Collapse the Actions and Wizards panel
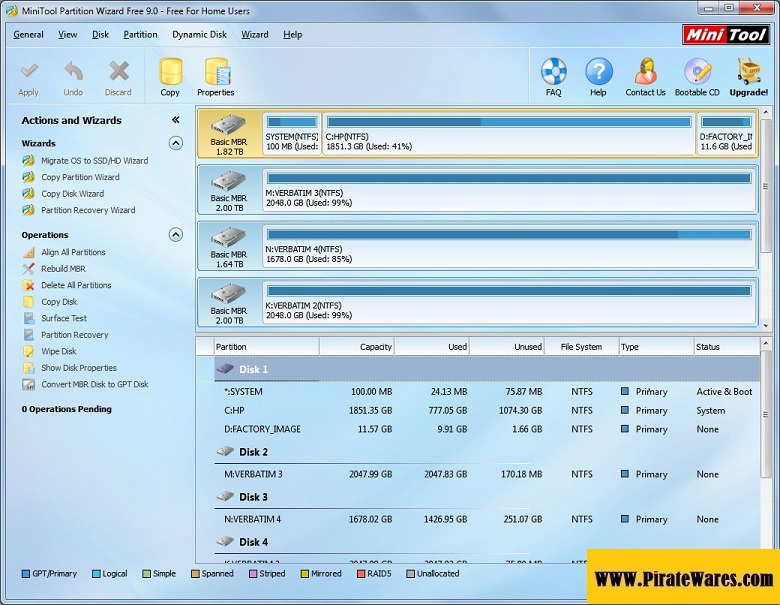780x605 pixels. [176, 120]
